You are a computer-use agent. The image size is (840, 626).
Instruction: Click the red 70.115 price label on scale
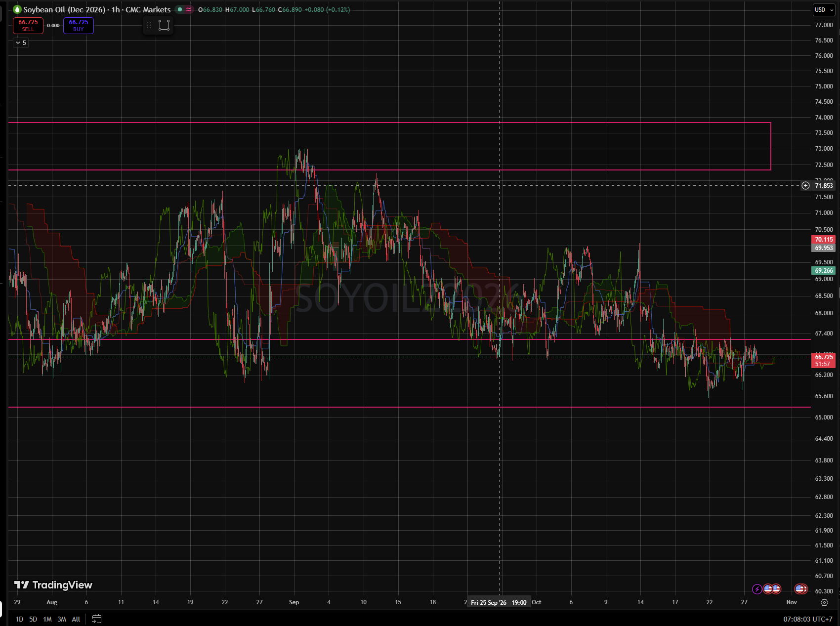tap(823, 240)
